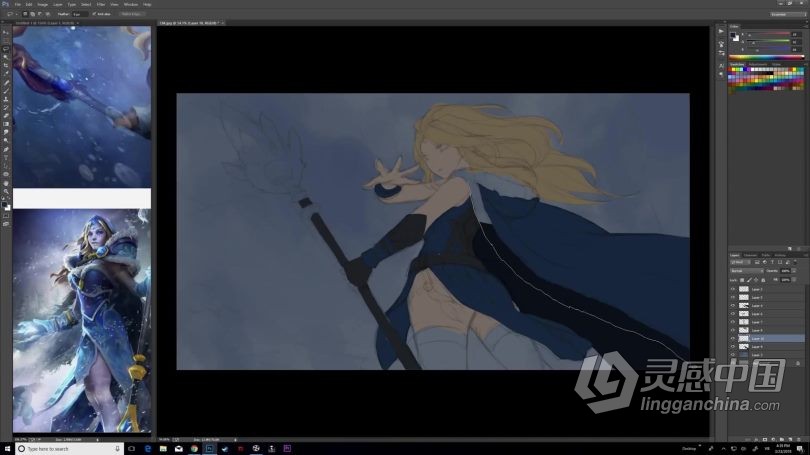The image size is (810, 455).
Task: Click the foreground color swatch in Color panel
Action: (x=734, y=35)
